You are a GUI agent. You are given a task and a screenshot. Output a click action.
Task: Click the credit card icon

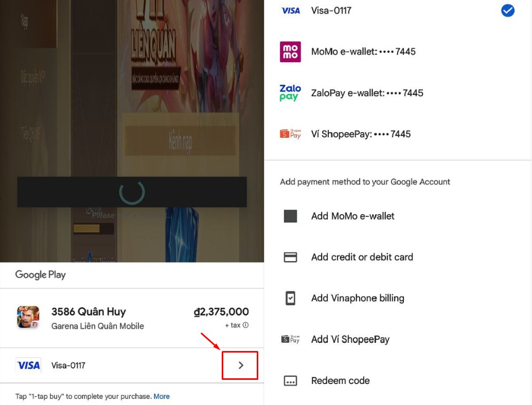[290, 257]
